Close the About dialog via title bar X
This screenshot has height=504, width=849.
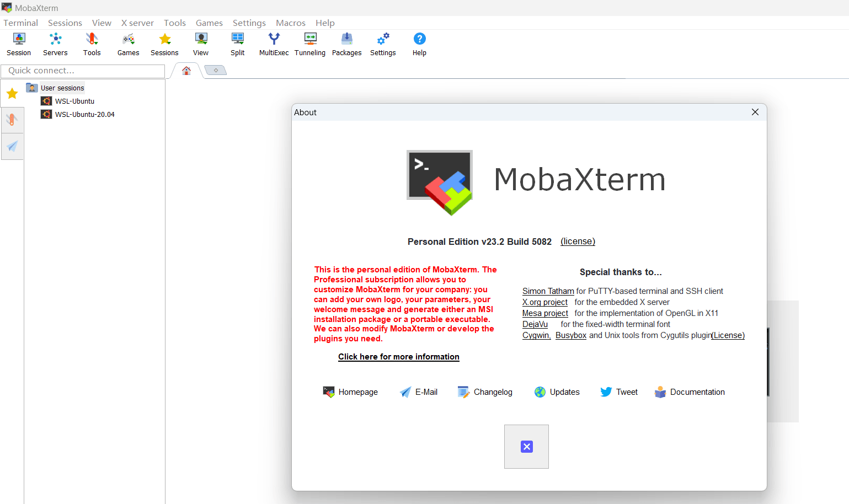[x=755, y=112]
